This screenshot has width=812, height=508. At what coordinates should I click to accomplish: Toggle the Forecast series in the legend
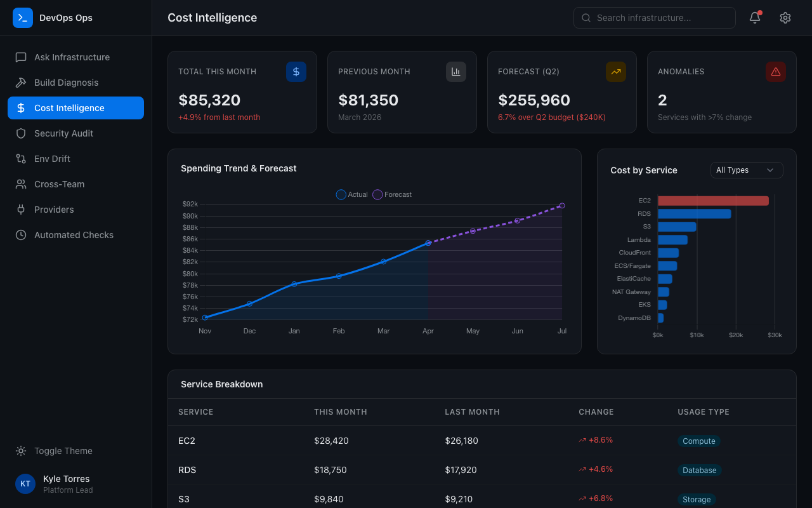point(392,194)
